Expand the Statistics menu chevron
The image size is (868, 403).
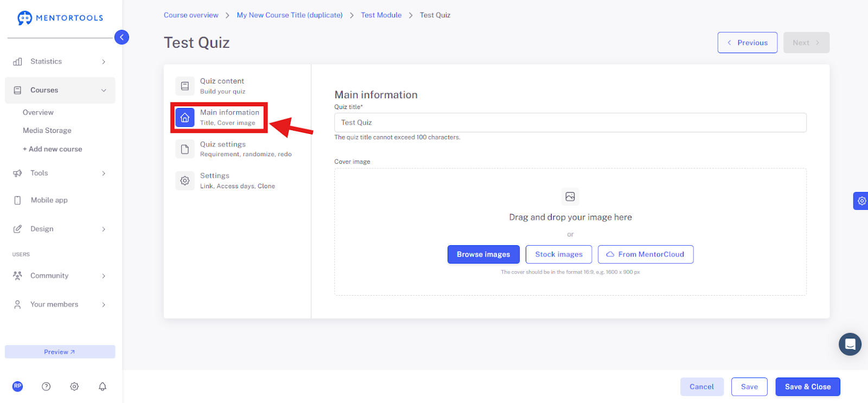click(x=104, y=62)
